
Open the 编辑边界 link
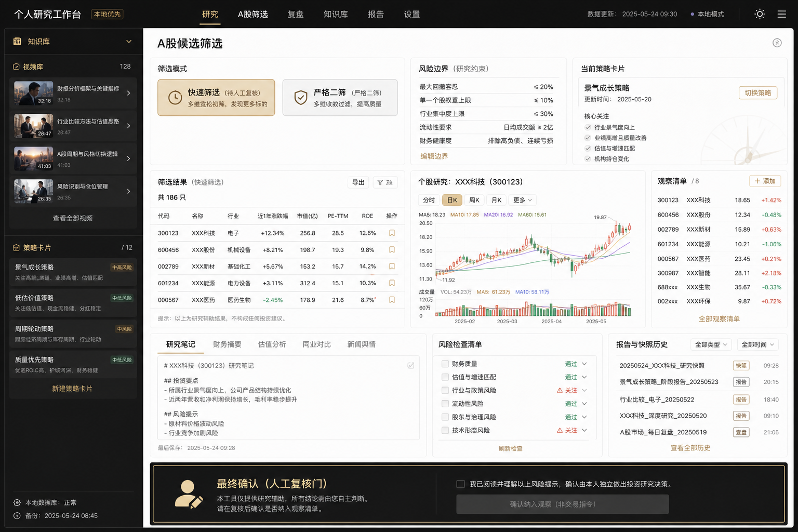[434, 156]
